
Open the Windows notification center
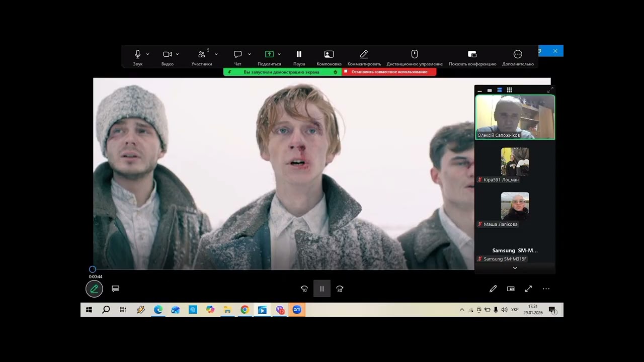552,310
